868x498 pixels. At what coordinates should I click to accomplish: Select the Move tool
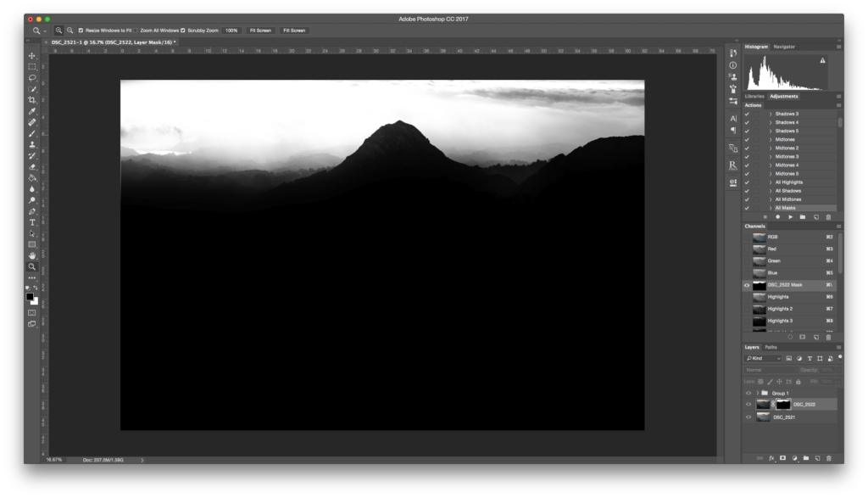[x=31, y=56]
